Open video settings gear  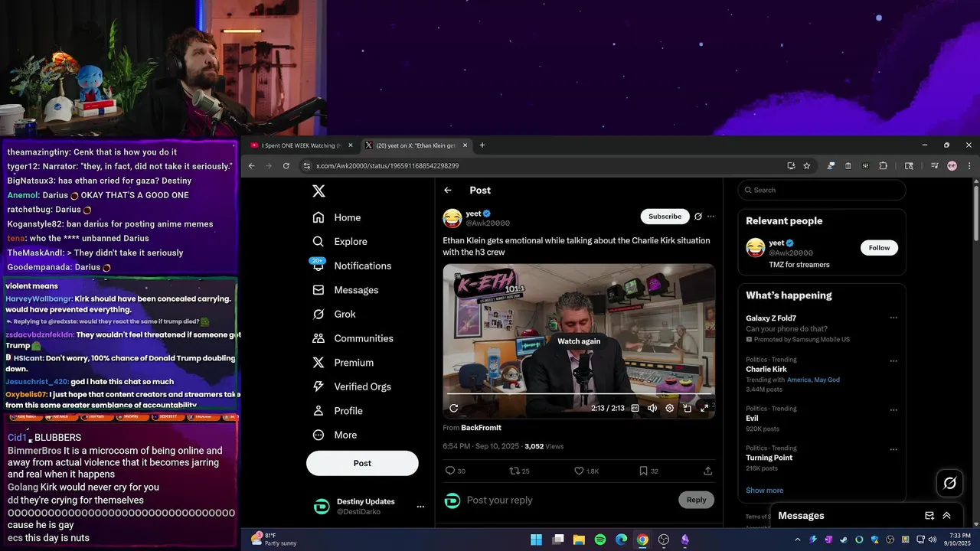pos(670,409)
